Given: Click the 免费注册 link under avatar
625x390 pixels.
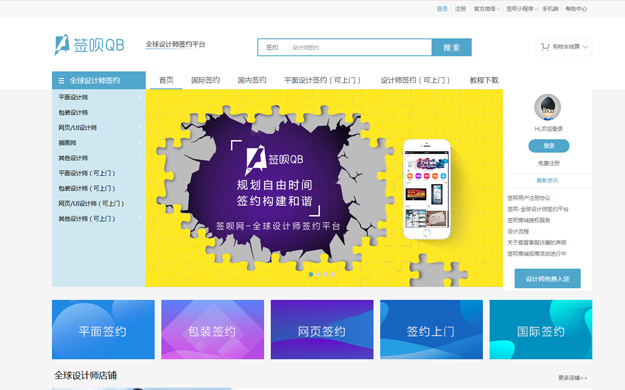Looking at the screenshot, I should coord(548,163).
